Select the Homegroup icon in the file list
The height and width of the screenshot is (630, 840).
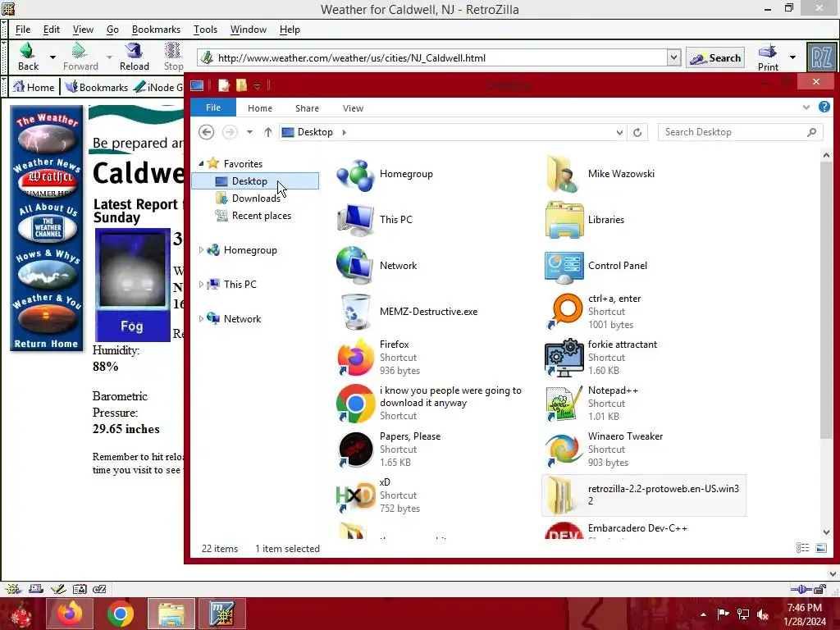tap(354, 174)
